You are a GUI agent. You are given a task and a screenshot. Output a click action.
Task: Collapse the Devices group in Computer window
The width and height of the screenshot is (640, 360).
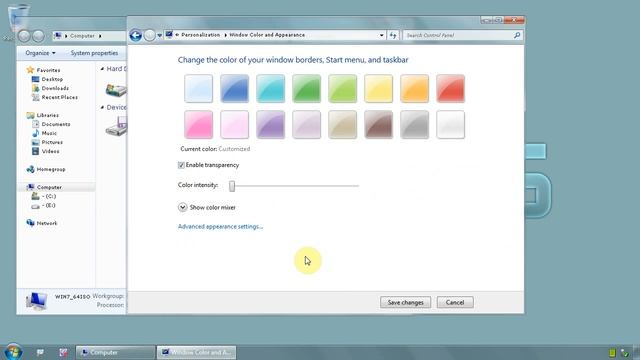pyautogui.click(x=102, y=107)
